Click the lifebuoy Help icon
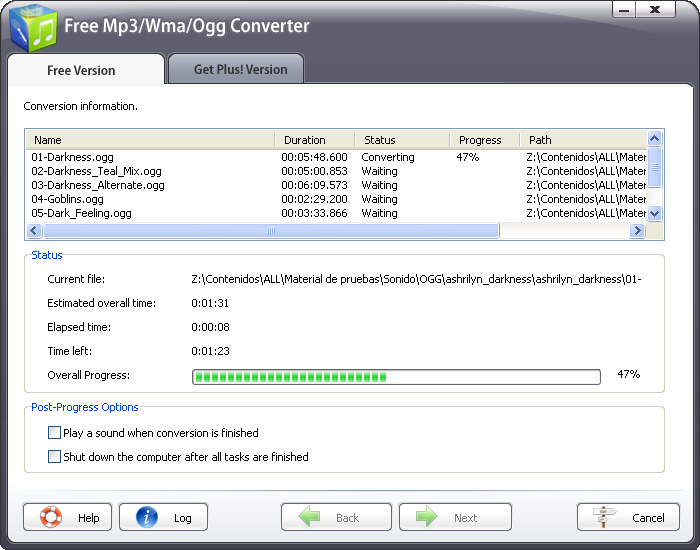This screenshot has width=700, height=550. [x=51, y=517]
